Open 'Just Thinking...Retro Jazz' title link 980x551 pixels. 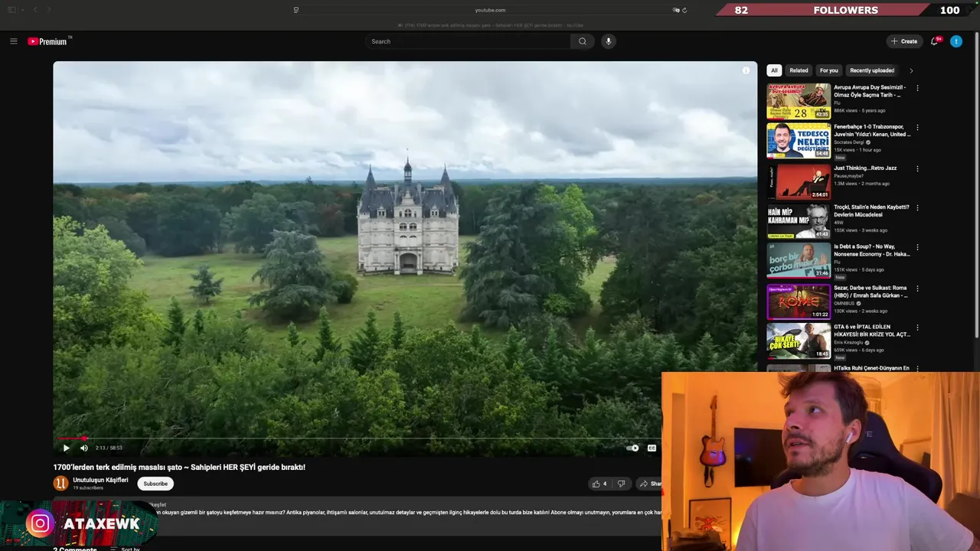pos(865,168)
